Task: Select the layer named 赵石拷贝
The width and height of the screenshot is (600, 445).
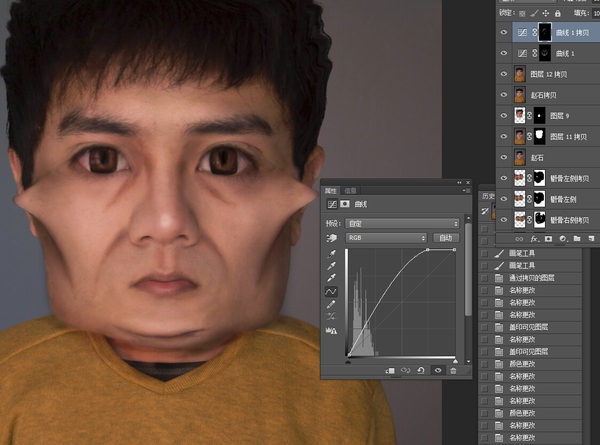Action: click(543, 95)
